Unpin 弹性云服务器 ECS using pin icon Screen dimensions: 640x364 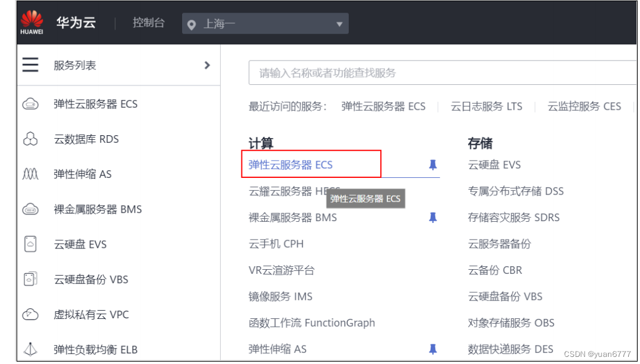click(x=433, y=165)
